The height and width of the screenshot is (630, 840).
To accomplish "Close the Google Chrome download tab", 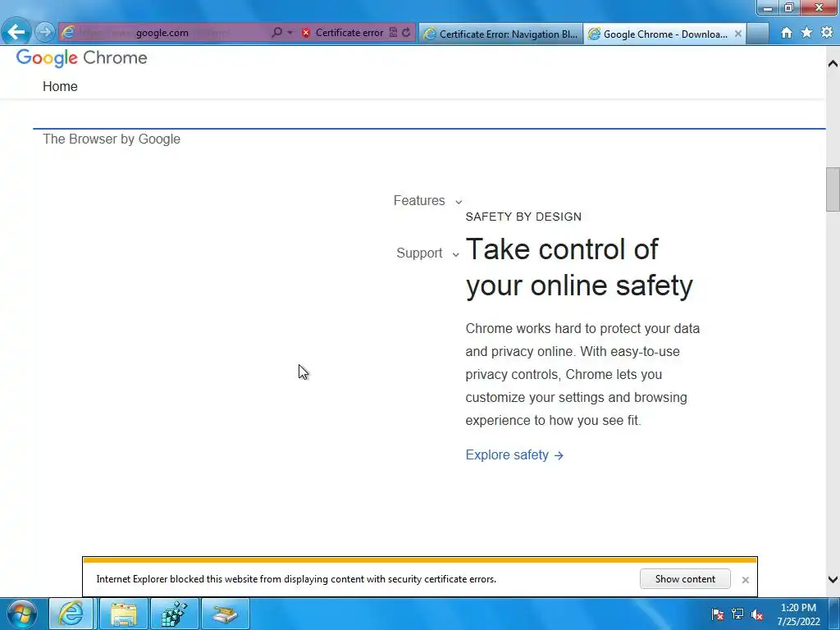I will coord(737,33).
